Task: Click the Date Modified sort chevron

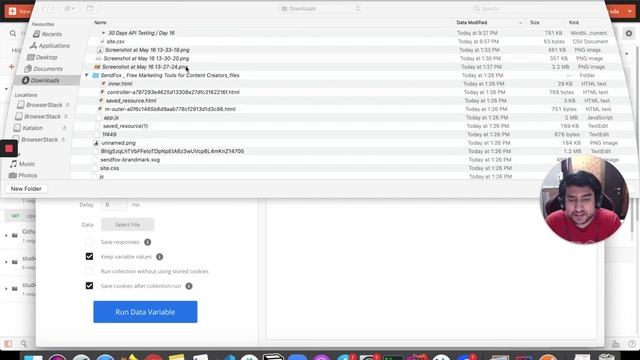Action: 520,23
